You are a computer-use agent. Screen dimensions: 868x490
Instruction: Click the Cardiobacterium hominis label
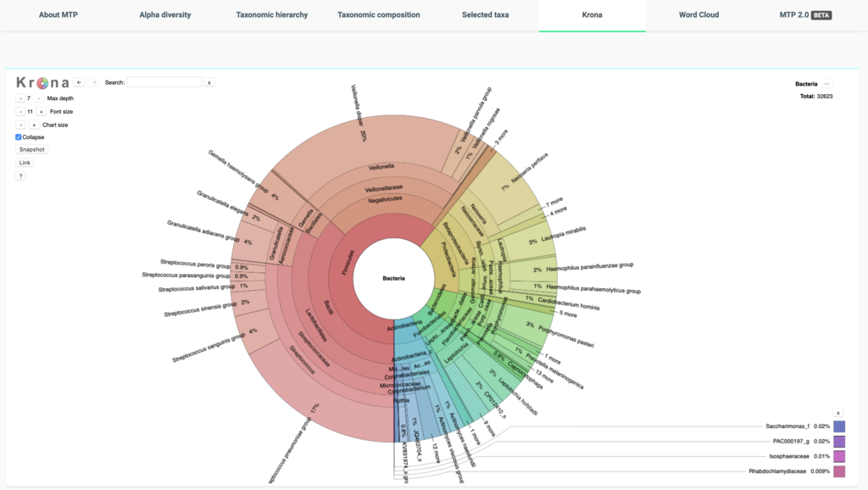569,303
